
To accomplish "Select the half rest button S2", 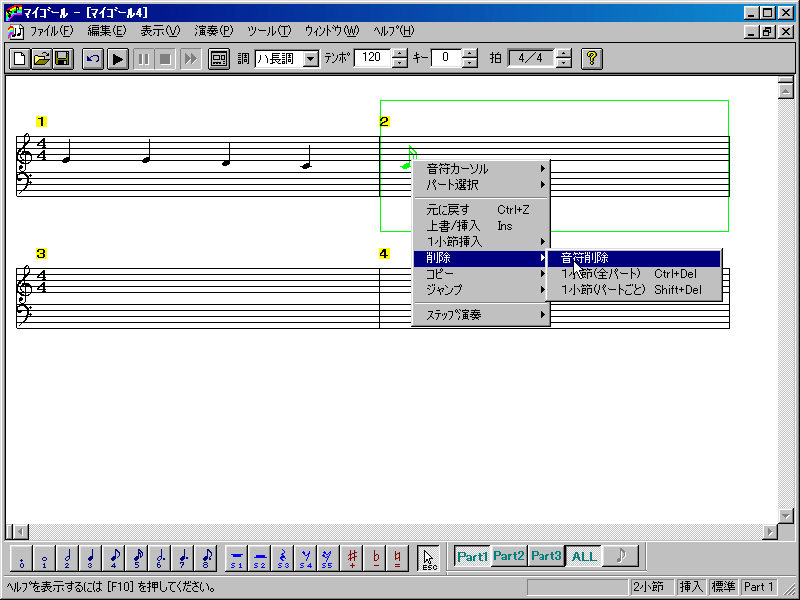I will point(260,558).
